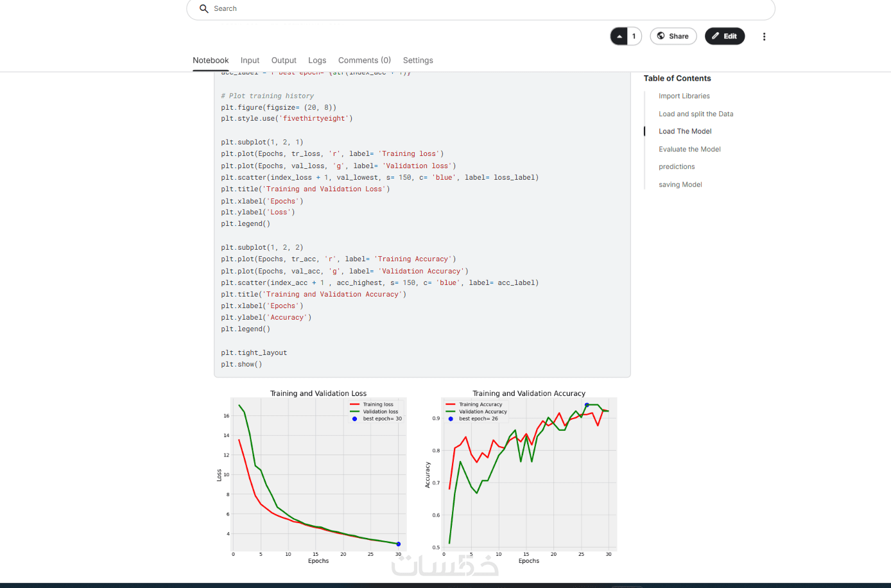
Task: Open the Output tab
Action: pyautogui.click(x=284, y=60)
